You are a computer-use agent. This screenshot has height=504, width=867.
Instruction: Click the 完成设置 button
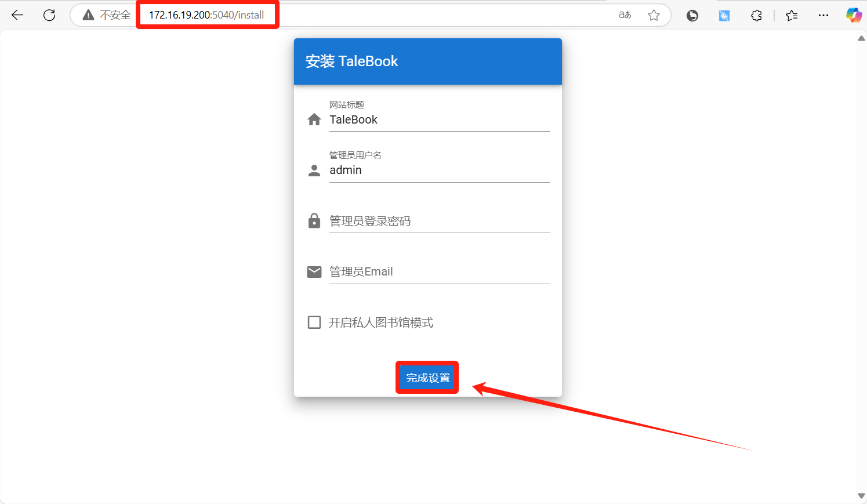tap(428, 378)
